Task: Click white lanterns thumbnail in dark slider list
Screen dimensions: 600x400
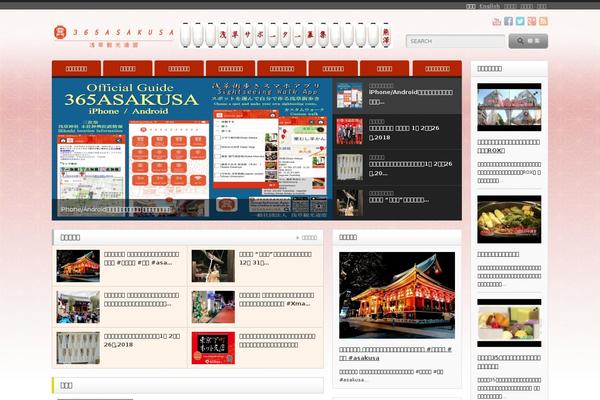Action: (349, 167)
